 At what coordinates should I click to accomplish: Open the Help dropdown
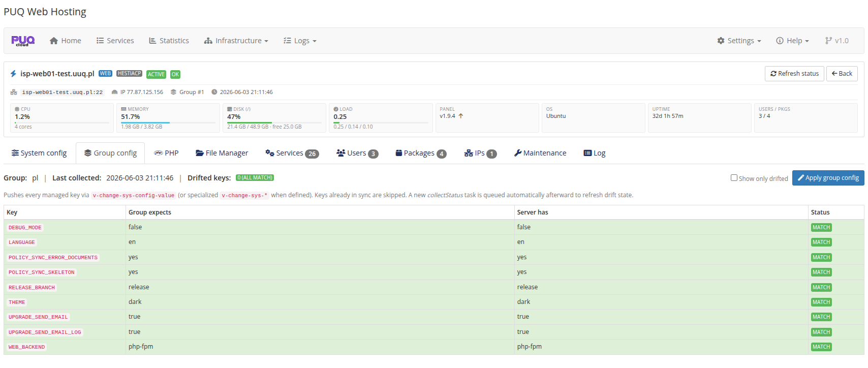793,41
